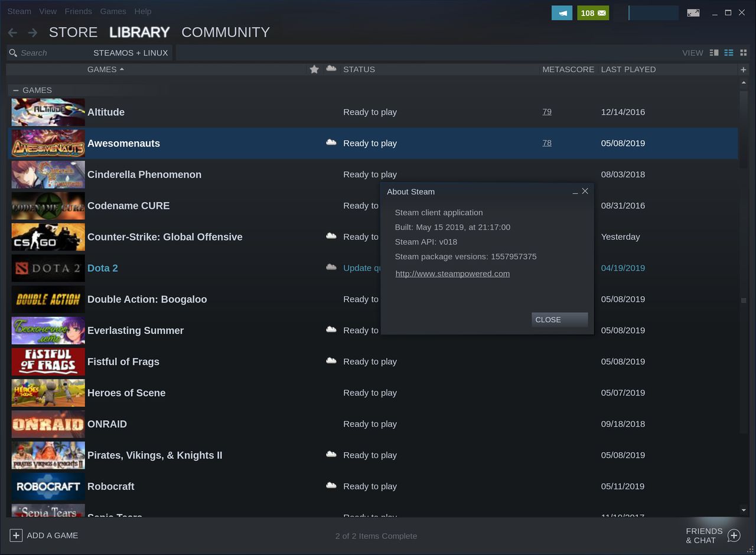The image size is (756, 555).
Task: Click the CS:GO game thumbnail
Action: pyautogui.click(x=48, y=236)
